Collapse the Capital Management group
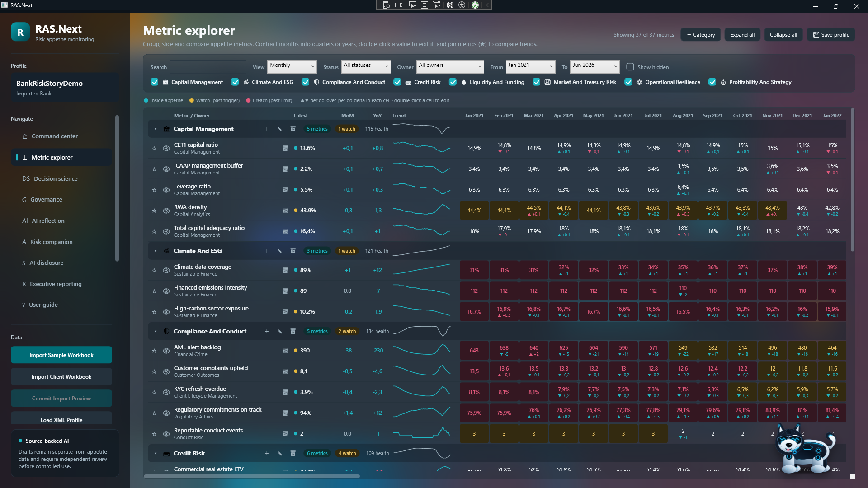Viewport: 868px width, 488px height. (x=156, y=129)
